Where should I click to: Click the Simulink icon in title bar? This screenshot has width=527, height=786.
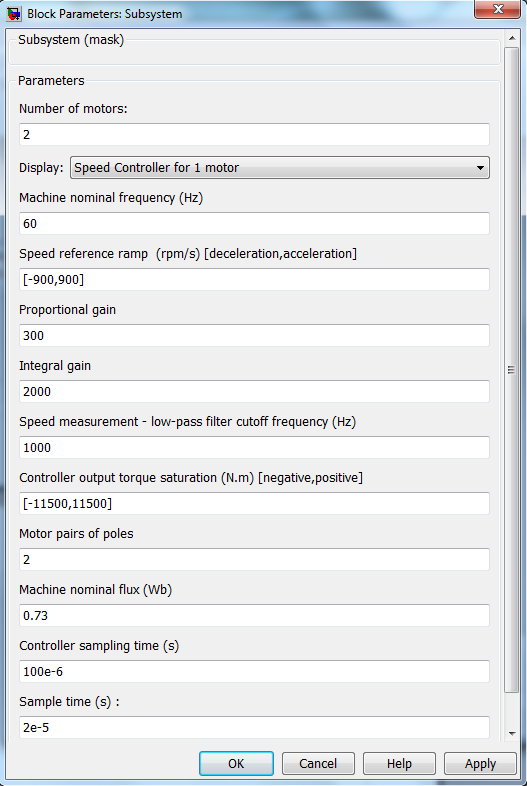point(14,14)
